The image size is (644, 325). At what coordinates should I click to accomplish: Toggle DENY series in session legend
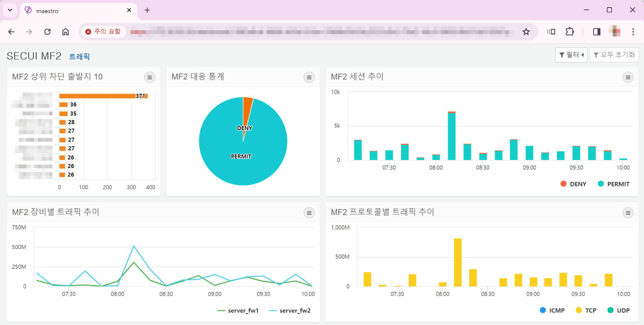[x=573, y=184]
